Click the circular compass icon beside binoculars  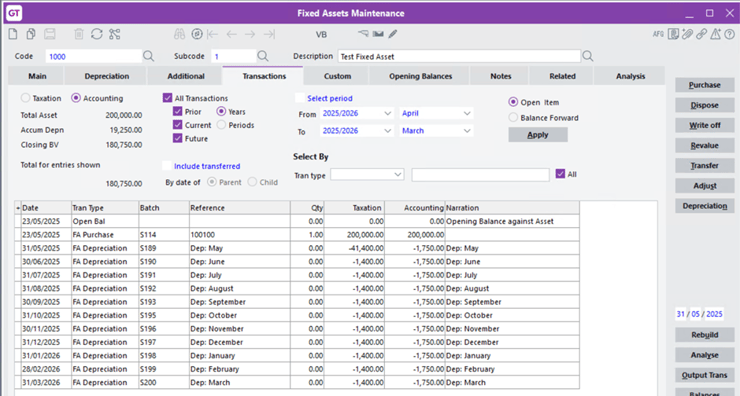pos(197,34)
